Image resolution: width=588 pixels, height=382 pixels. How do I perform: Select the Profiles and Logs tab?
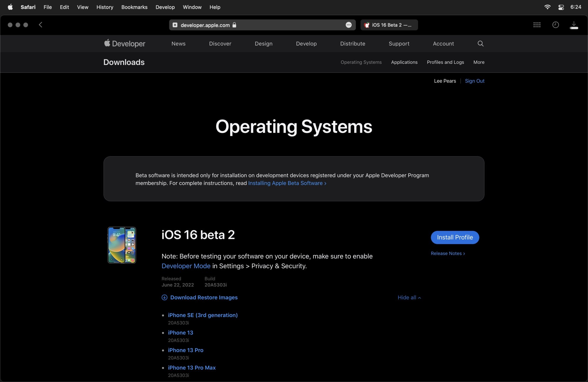tap(445, 62)
